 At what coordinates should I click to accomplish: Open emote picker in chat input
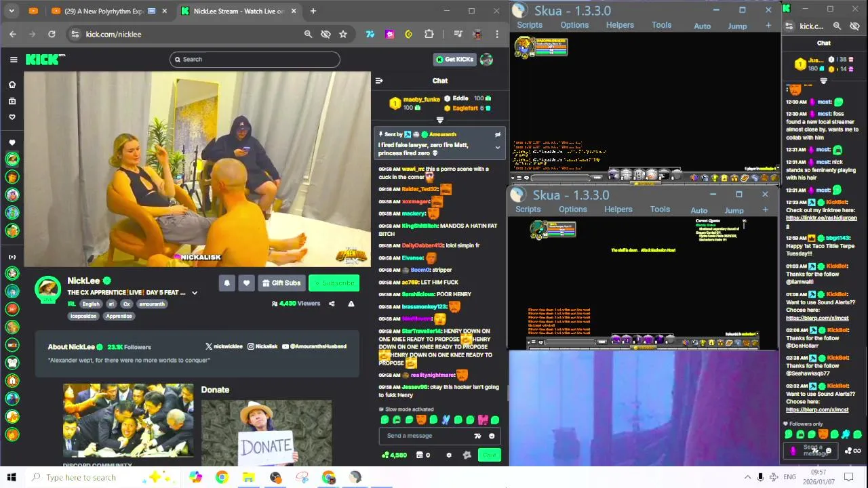click(x=492, y=436)
